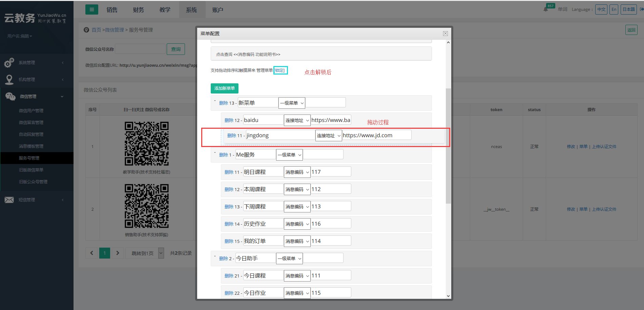
Task: Switch language to 中文
Action: (601, 9)
